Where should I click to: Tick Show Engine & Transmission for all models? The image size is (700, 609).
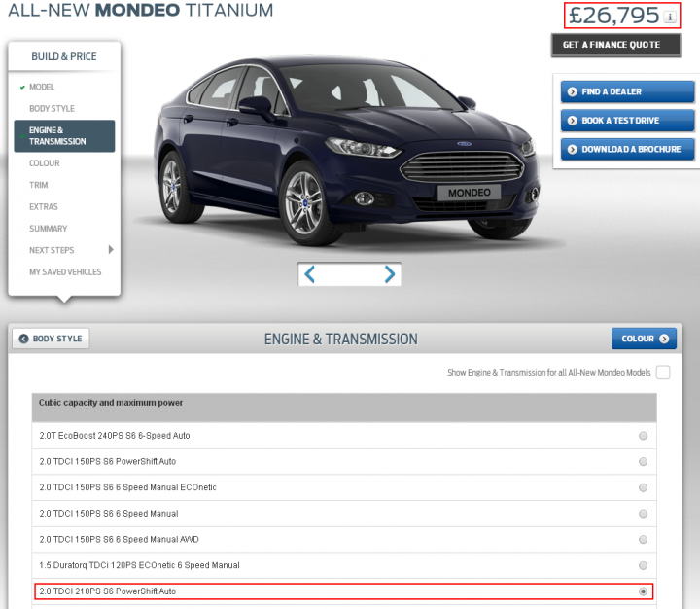coord(663,373)
